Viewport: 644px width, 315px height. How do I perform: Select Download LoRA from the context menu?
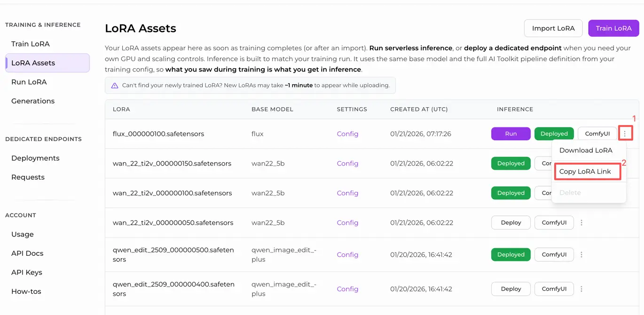585,150
